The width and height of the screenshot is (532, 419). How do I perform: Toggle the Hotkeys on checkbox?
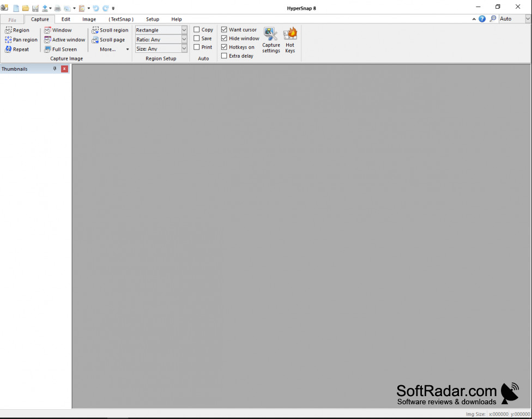click(224, 47)
